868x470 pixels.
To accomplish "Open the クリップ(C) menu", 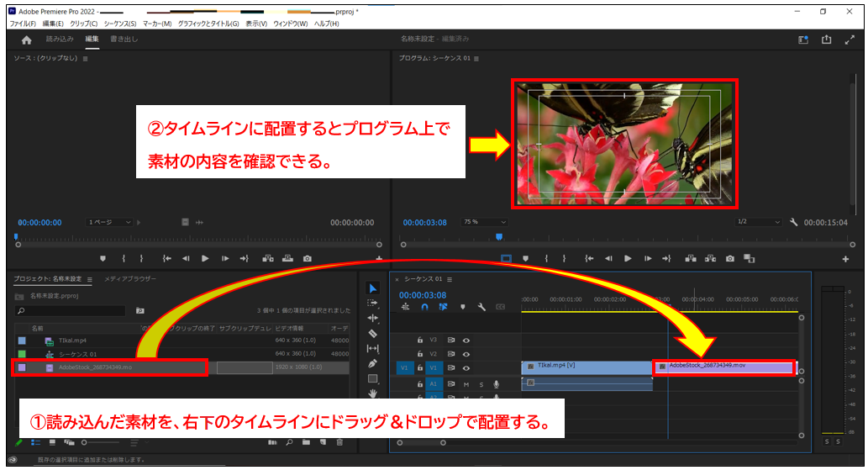I will (x=83, y=24).
